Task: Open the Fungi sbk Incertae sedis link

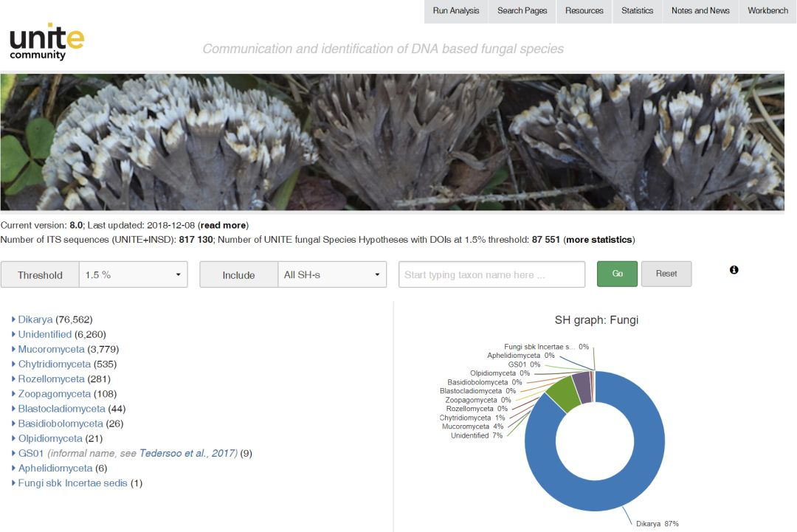Action: click(72, 483)
